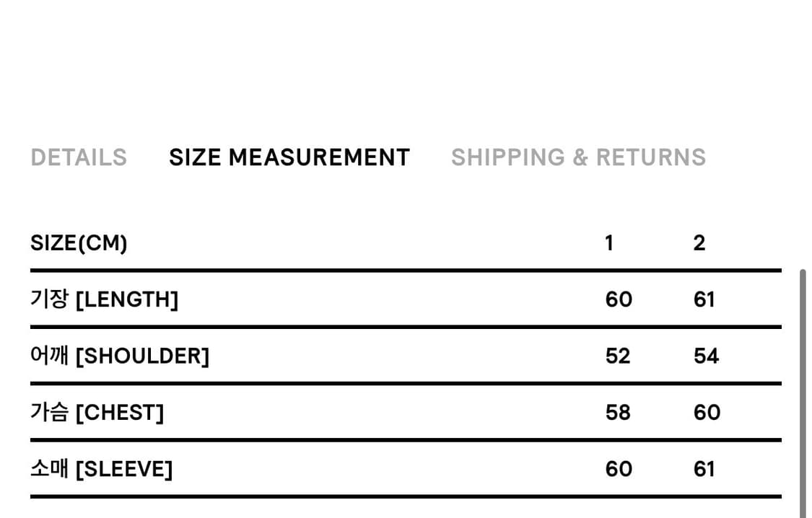Click the divider line below SIZE(CM) header
The image size is (812, 518).
point(406,271)
